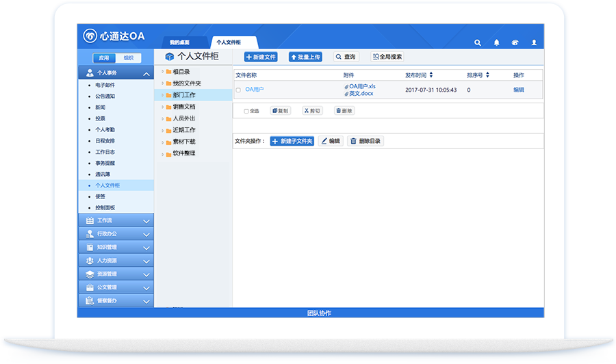Open 通讯簿 in sidebar menu
616x364 pixels.
coord(103,174)
